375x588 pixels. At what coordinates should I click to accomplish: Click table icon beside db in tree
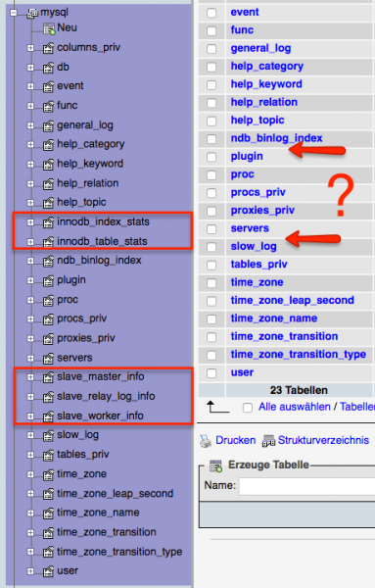coord(48,68)
